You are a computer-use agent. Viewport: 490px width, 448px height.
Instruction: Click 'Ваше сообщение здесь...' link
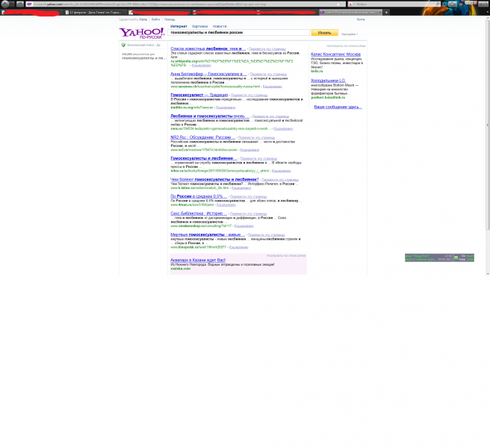338,107
